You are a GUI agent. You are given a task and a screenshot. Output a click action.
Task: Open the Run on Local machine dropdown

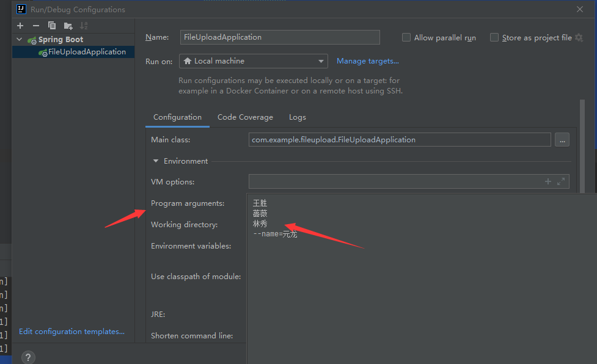pyautogui.click(x=253, y=61)
